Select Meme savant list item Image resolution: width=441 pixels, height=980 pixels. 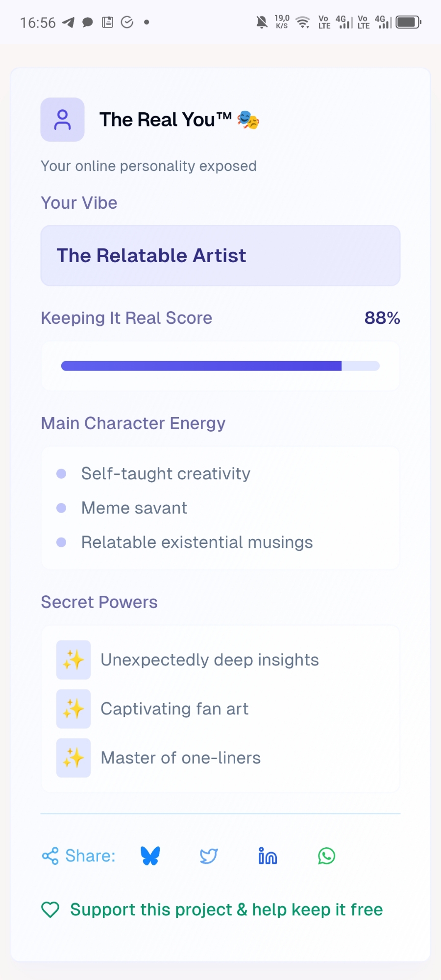(134, 508)
